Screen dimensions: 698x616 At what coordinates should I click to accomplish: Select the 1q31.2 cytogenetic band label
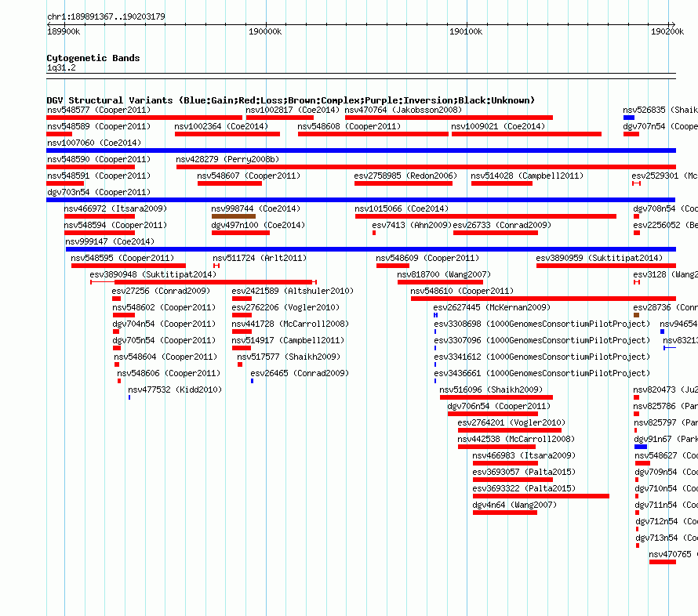pyautogui.click(x=61, y=67)
